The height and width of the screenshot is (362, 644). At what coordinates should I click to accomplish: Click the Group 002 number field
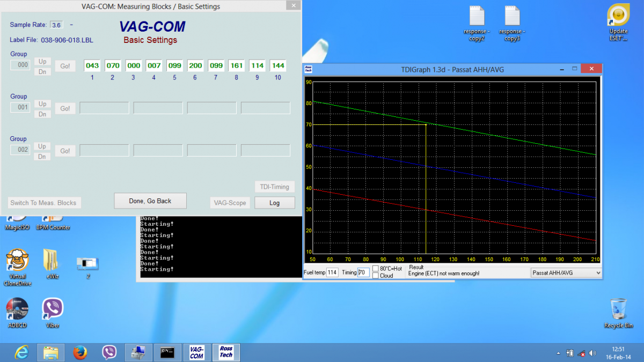(x=20, y=150)
